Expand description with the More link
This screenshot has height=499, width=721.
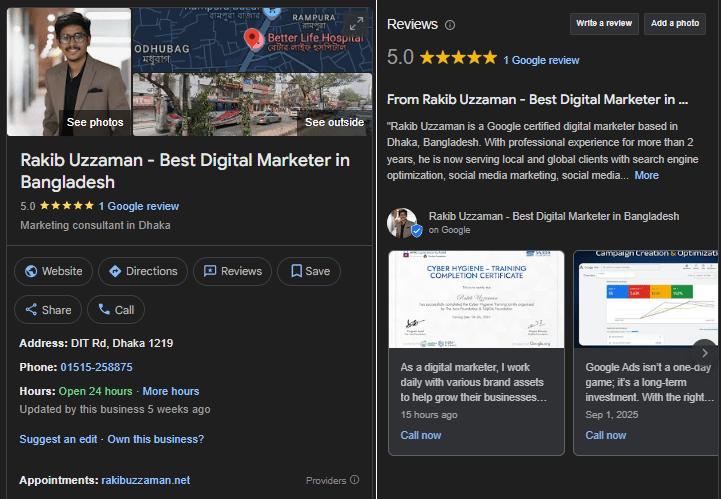pos(647,175)
